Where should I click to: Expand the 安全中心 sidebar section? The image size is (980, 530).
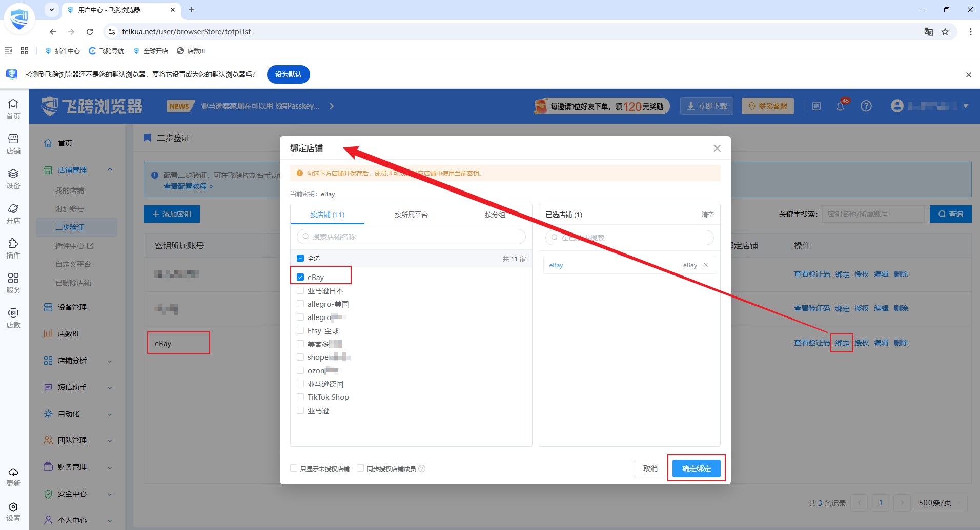[110, 494]
